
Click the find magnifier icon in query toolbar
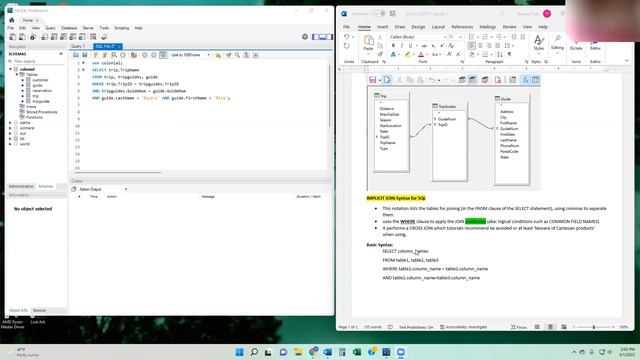pos(237,55)
